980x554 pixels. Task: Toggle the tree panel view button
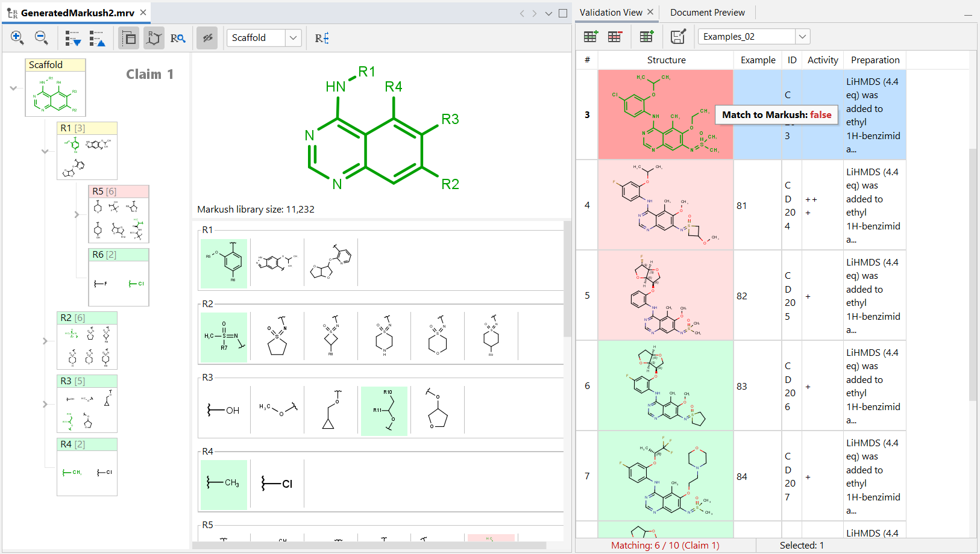coord(129,38)
